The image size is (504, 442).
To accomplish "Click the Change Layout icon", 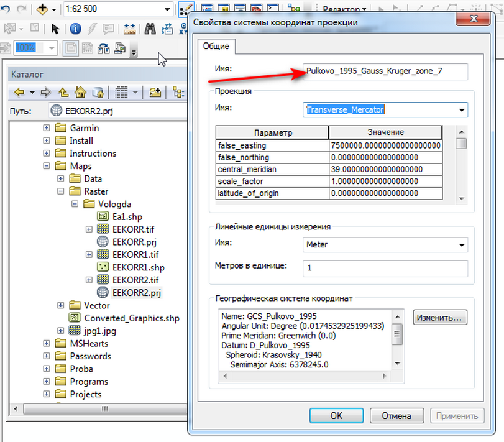I will [x=104, y=48].
